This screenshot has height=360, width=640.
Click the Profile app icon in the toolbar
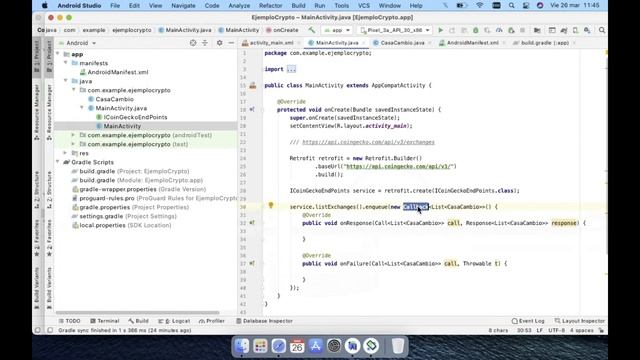(499, 30)
